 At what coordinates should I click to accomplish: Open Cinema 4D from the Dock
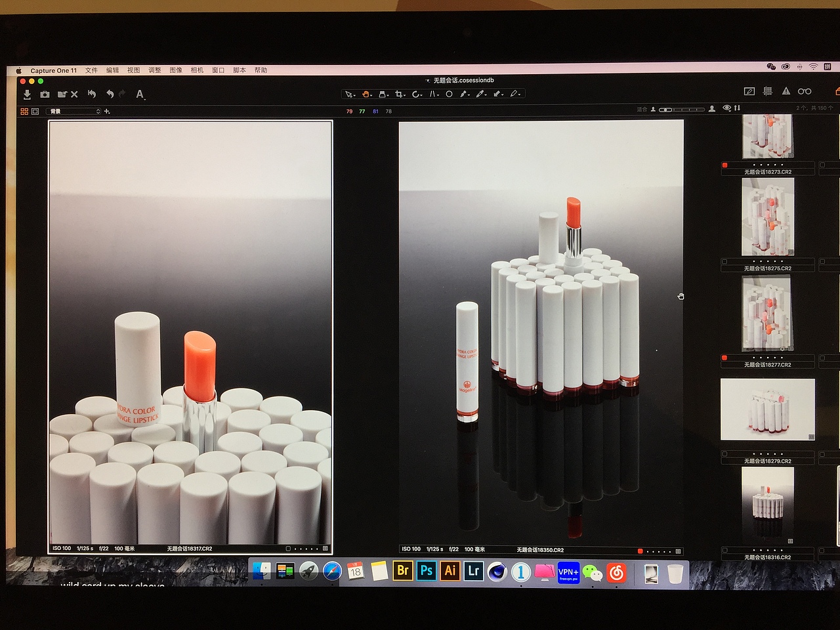coord(497,572)
